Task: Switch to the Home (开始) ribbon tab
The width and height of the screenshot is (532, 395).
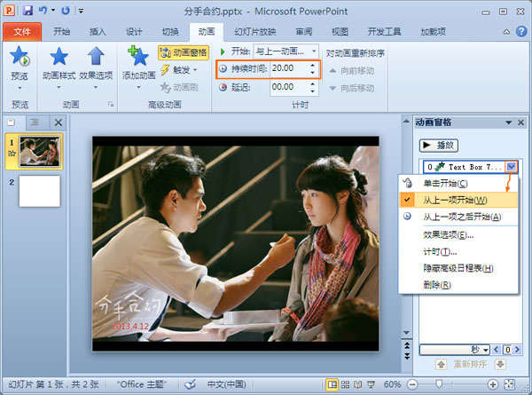Action: (61, 32)
